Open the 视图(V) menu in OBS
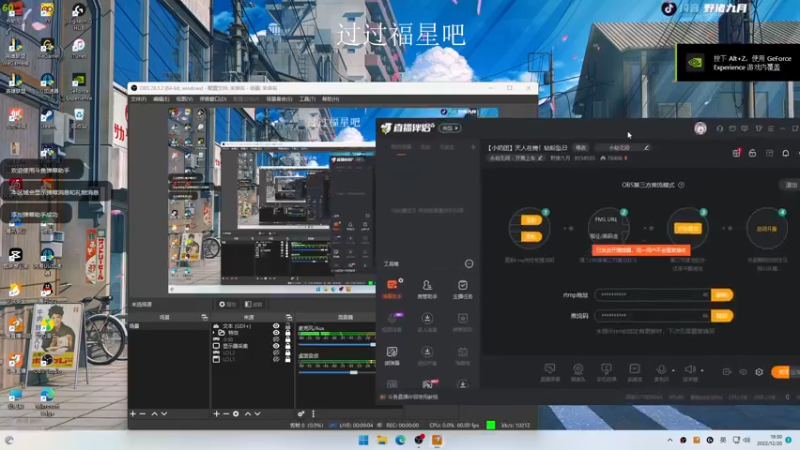800x450 pixels. [184, 99]
